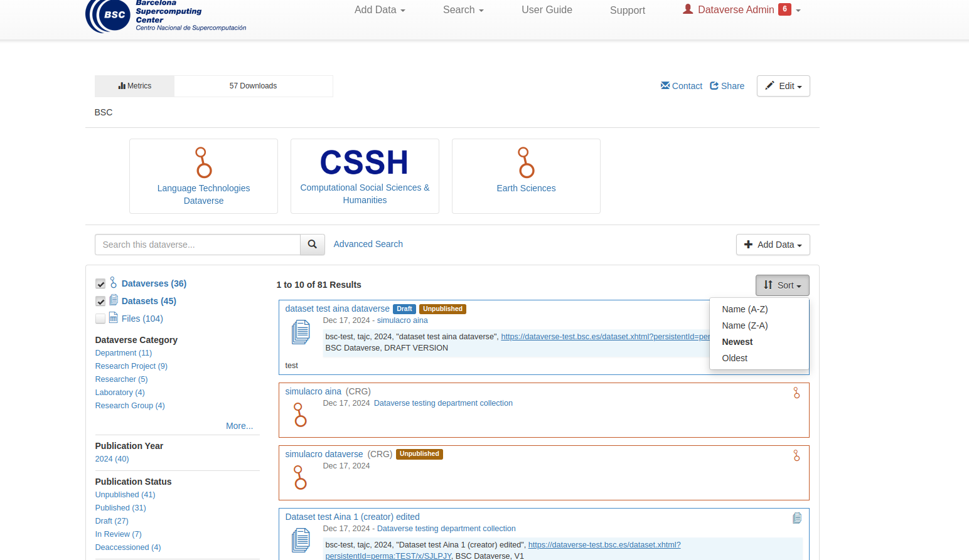Uncheck the Datasets filter checkbox
This screenshot has width=969, height=560.
[100, 302]
